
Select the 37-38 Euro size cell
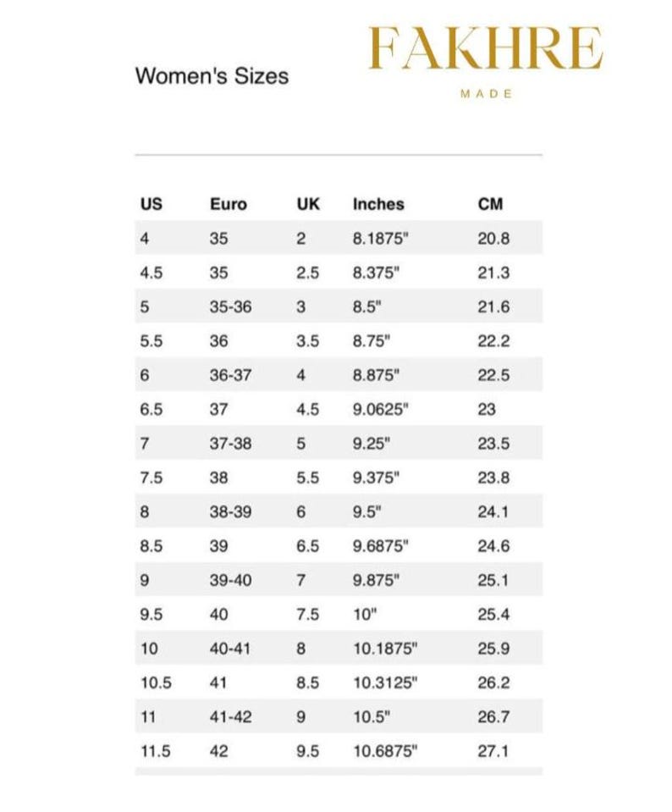[x=230, y=444]
